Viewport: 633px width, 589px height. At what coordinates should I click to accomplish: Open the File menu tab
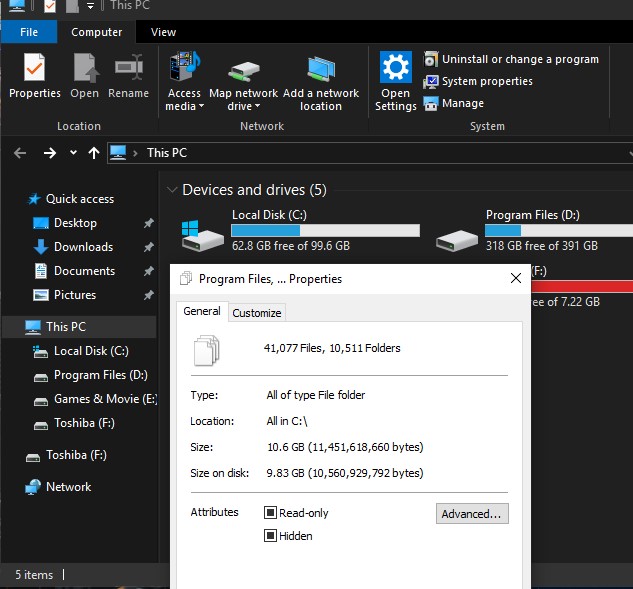[29, 32]
